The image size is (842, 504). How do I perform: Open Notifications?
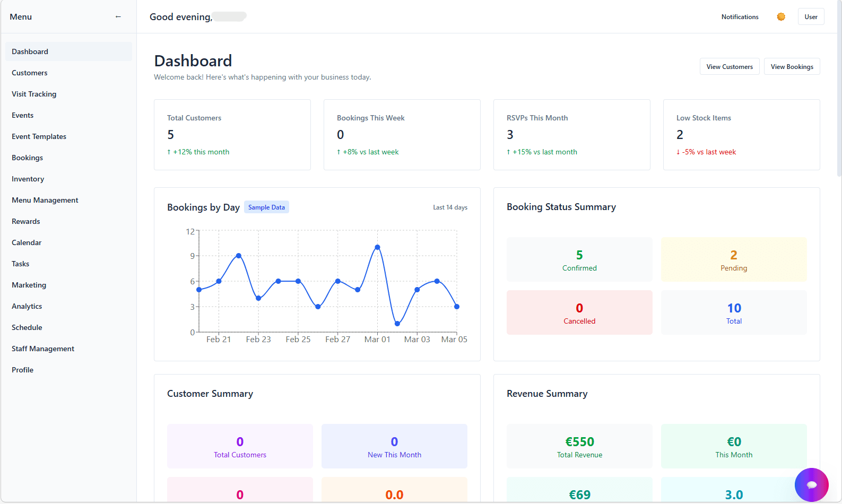tap(740, 17)
